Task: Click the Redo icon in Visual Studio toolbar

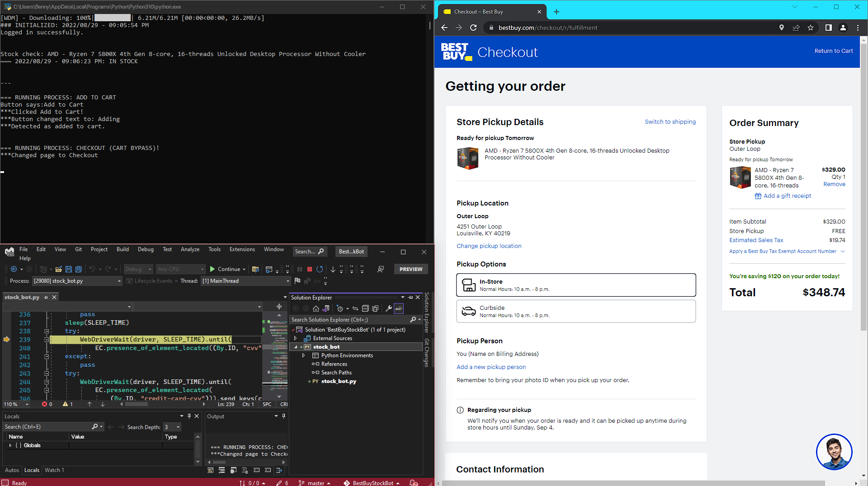Action: click(x=108, y=269)
